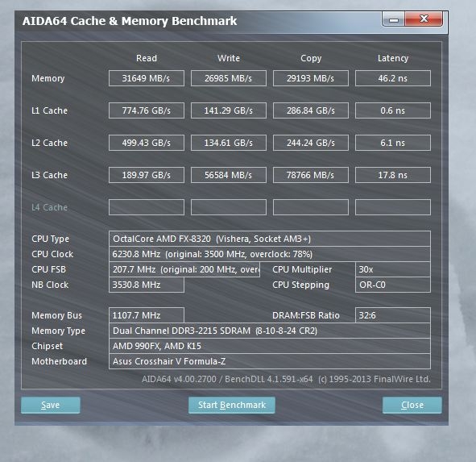Click empty L4 Cache Latency field
Viewport: 476px width, 462px height.
point(393,207)
